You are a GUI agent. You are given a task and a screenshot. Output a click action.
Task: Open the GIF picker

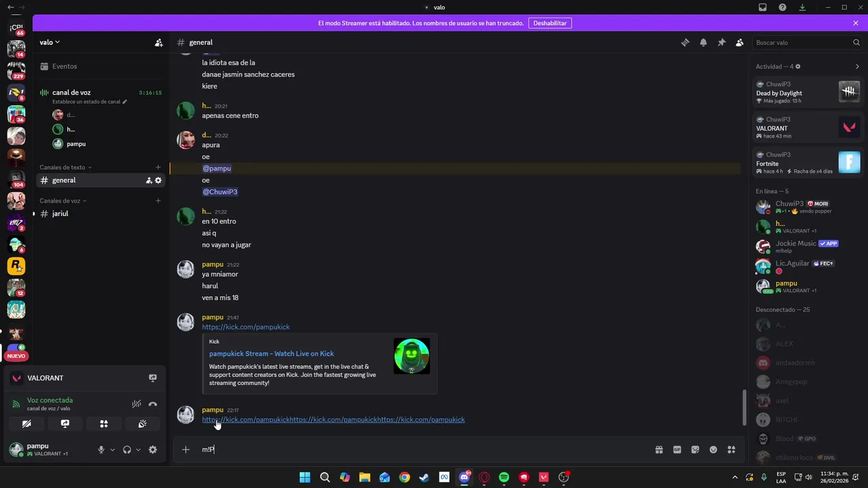pyautogui.click(x=677, y=449)
